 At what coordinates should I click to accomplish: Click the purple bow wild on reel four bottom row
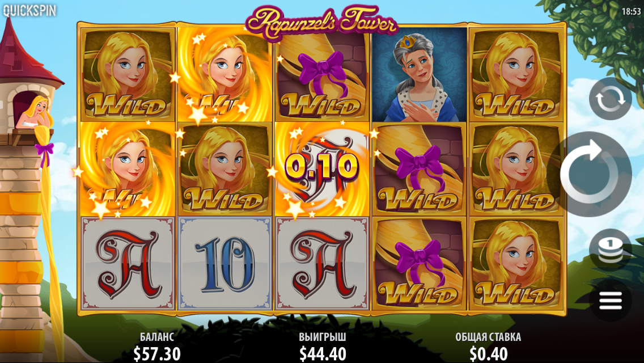pos(419,264)
